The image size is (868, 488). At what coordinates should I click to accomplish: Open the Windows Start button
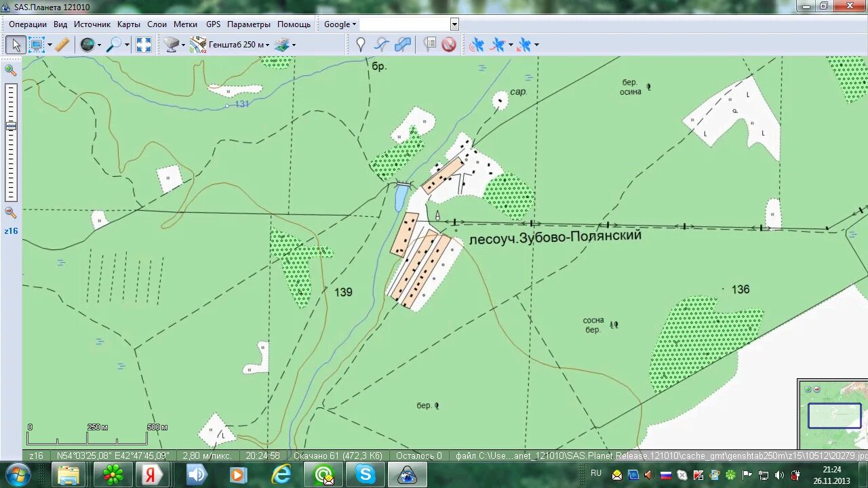[18, 474]
